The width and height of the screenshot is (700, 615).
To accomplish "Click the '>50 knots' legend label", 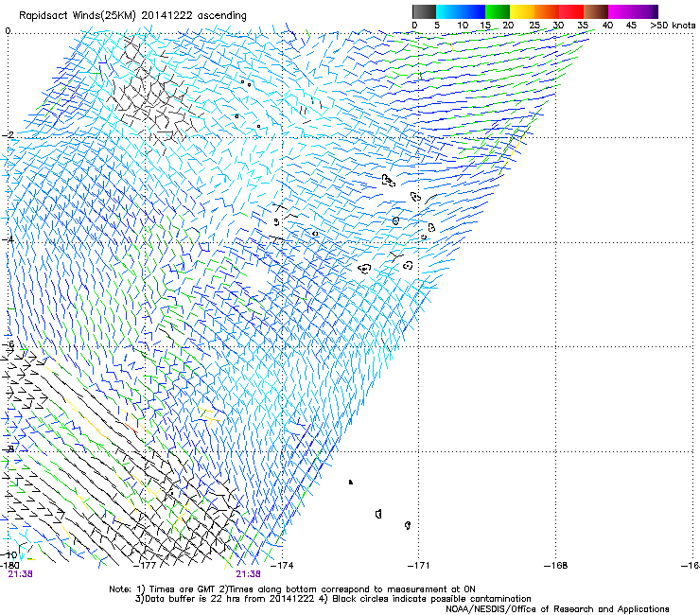I will (x=673, y=26).
